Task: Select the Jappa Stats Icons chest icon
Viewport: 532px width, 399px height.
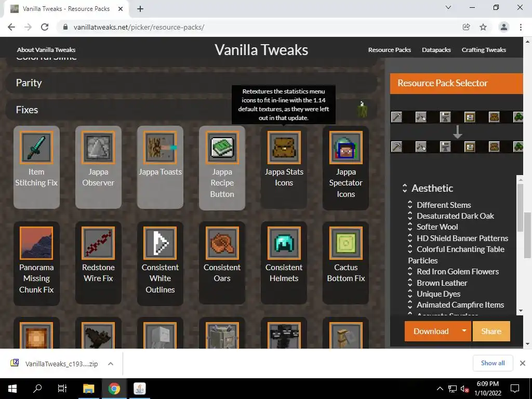Action: tap(284, 148)
